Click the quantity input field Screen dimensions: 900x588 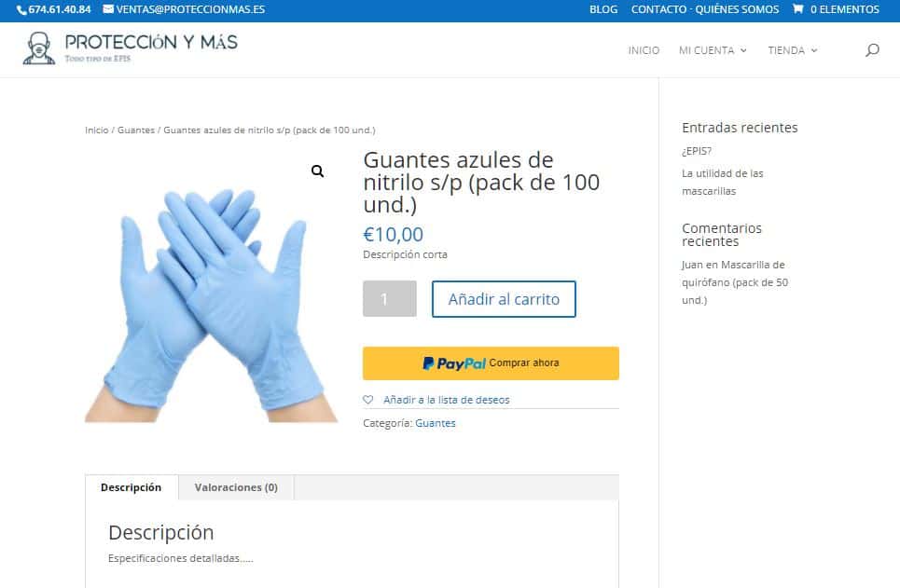[390, 299]
